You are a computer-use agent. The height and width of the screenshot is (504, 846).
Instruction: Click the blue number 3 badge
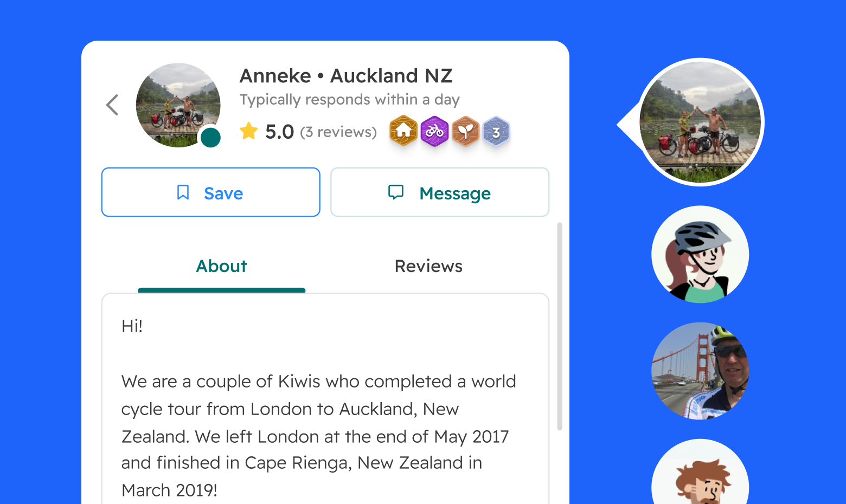(496, 132)
